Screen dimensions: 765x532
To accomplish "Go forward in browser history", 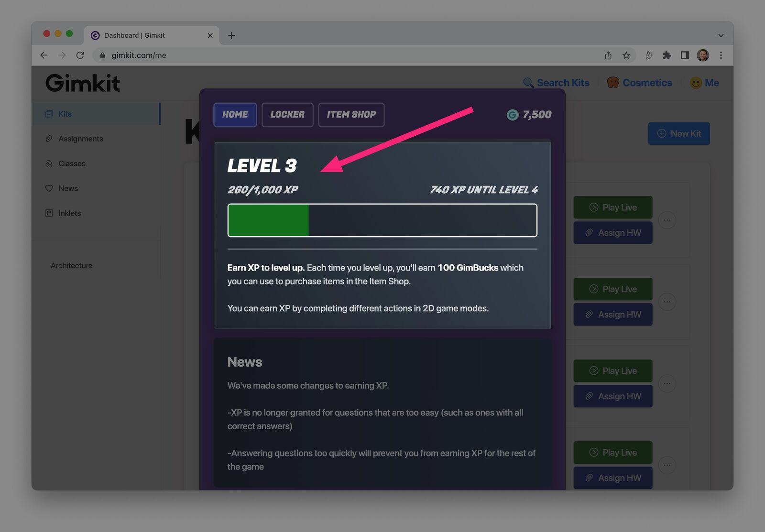I will pyautogui.click(x=62, y=55).
